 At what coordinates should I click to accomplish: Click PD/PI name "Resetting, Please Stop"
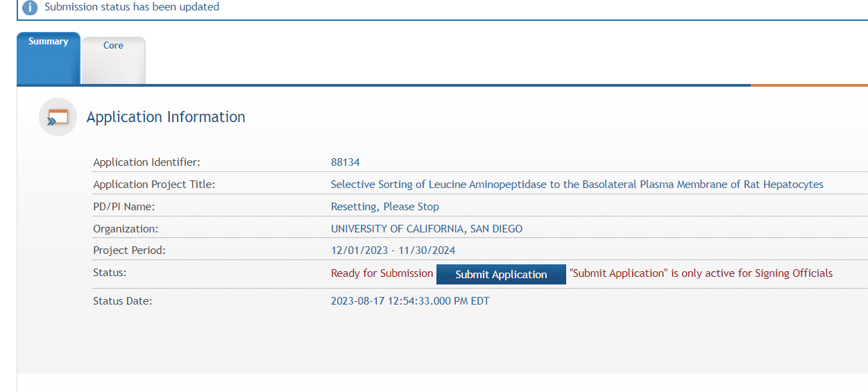pos(385,207)
